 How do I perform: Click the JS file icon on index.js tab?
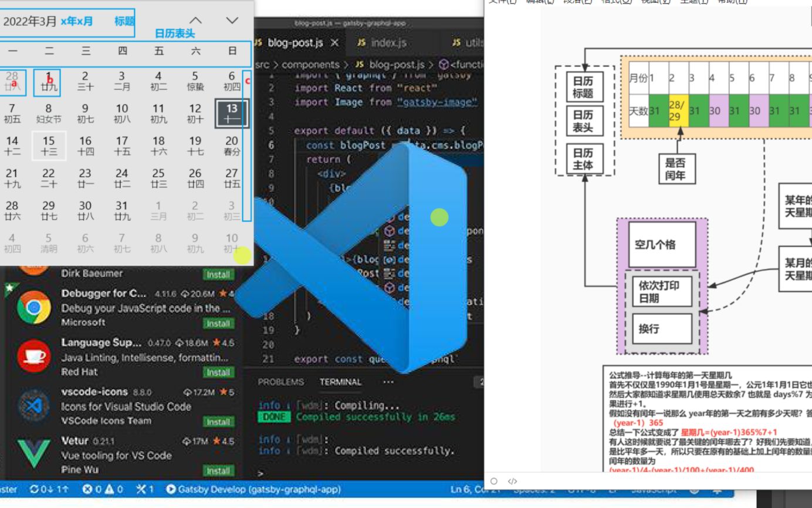pyautogui.click(x=361, y=43)
